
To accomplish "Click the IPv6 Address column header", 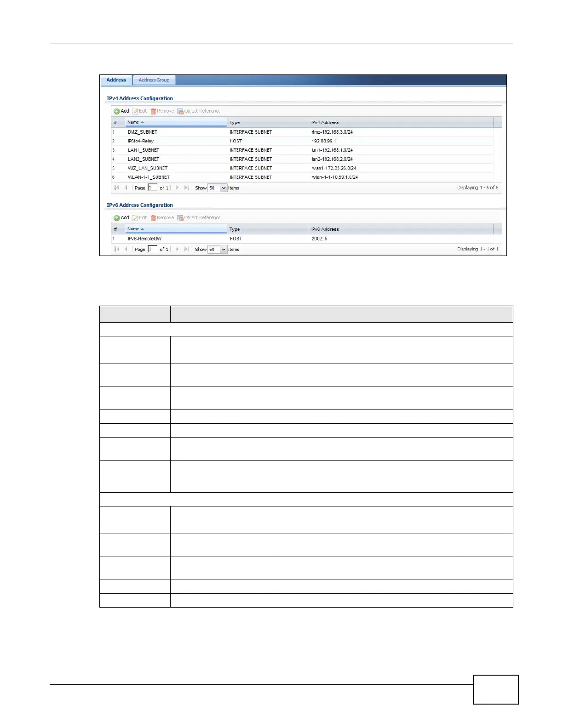I will 401,229.
